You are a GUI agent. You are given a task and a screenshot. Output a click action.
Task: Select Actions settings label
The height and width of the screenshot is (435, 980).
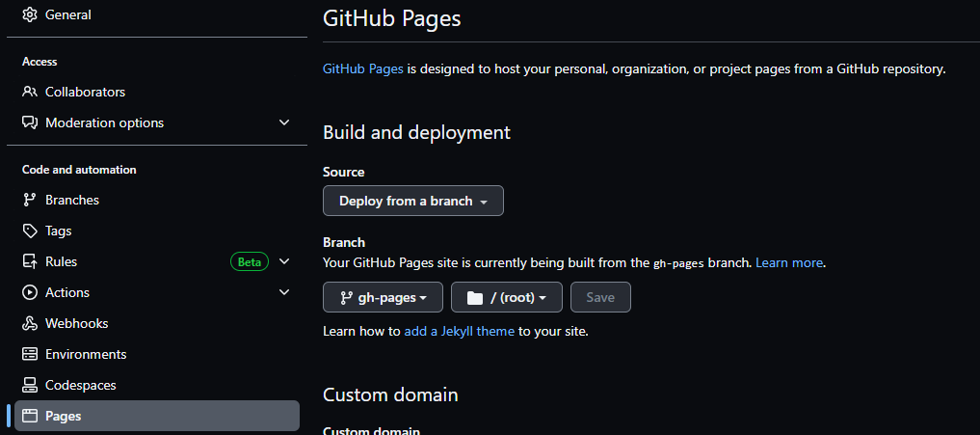pyautogui.click(x=66, y=292)
